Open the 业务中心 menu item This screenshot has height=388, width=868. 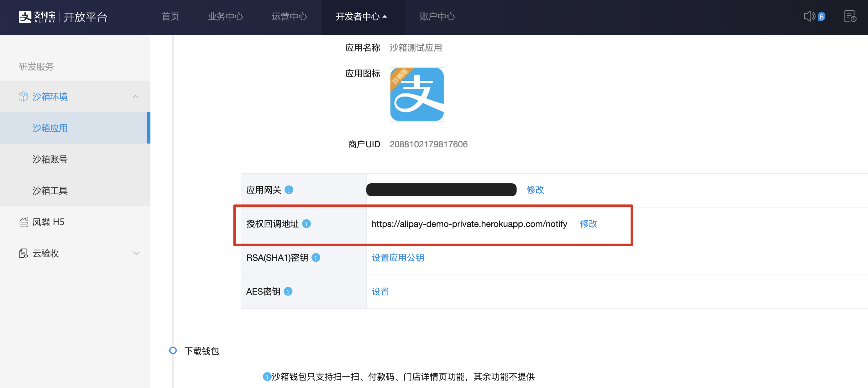225,17
